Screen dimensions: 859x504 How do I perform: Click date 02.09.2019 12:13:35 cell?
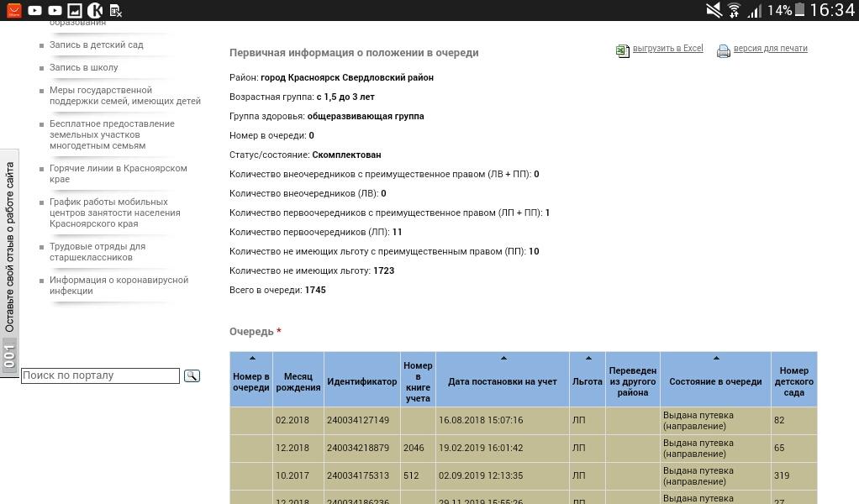point(503,475)
